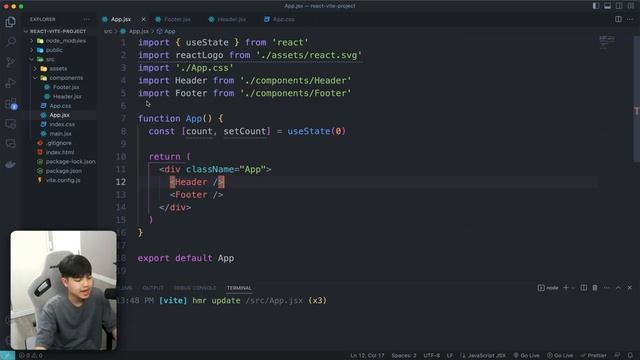Screen dimensions: 640x360
Task: Open remote window indicator in status bar corner
Action: point(7,356)
